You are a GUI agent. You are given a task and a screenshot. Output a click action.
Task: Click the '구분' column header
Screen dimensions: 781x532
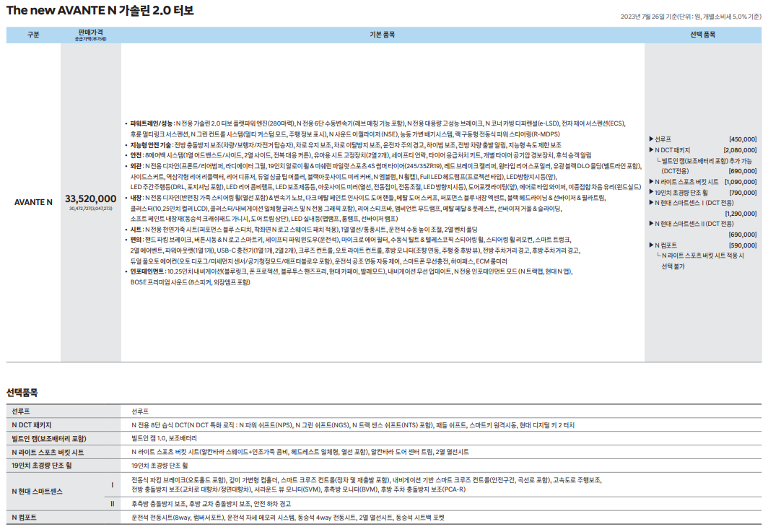pos(33,35)
